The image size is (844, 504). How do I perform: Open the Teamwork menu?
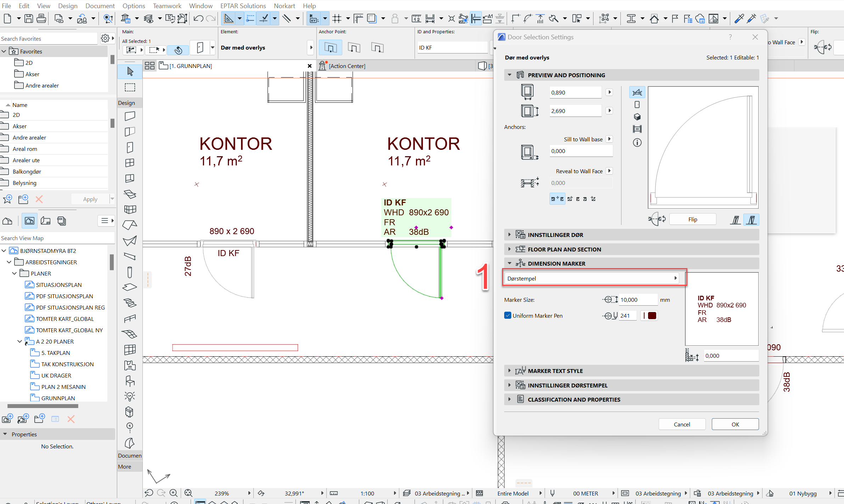[x=167, y=6]
